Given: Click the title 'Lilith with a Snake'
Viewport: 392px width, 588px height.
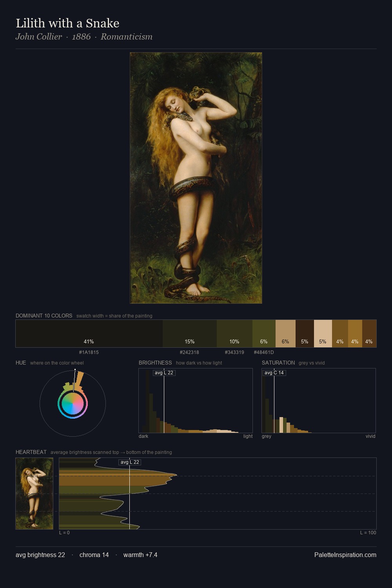Looking at the screenshot, I should point(67,23).
